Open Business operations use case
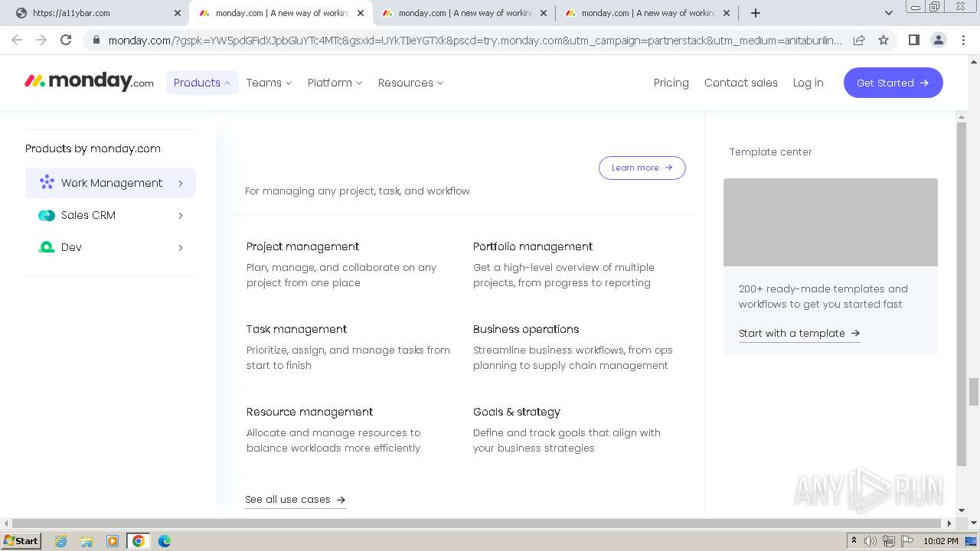Viewport: 980px width, 551px height. [526, 329]
